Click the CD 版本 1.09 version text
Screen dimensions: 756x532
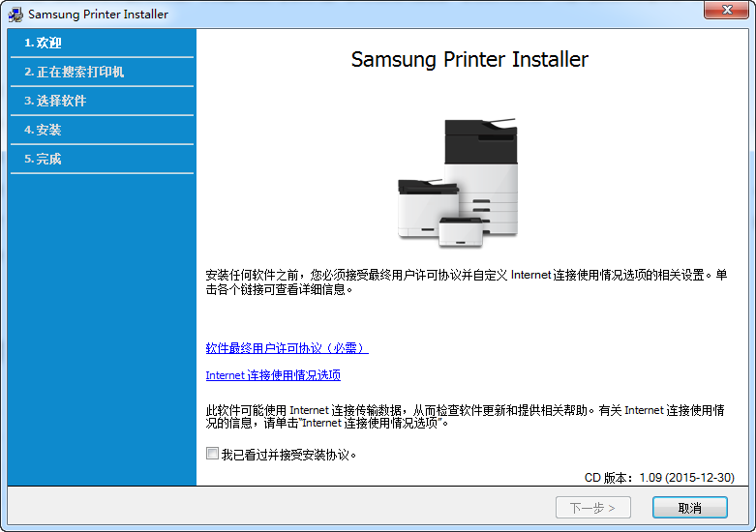pyautogui.click(x=659, y=478)
